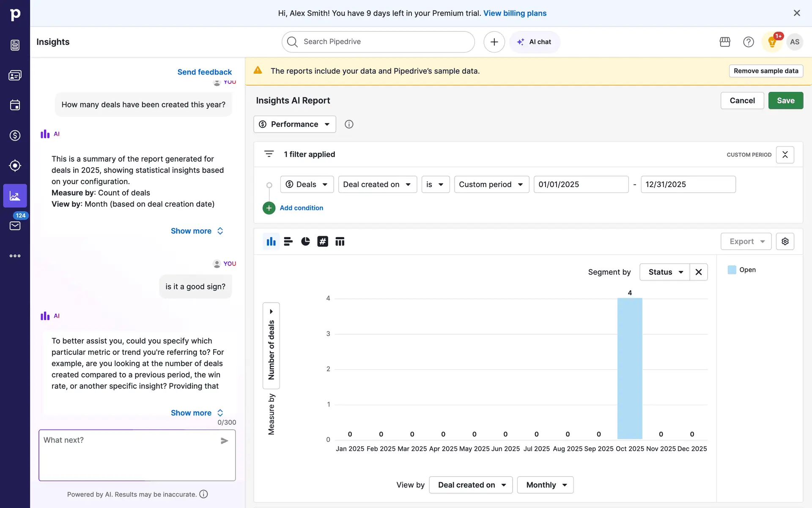The width and height of the screenshot is (812, 508).
Task: Open AI chat tab
Action: [x=535, y=42]
